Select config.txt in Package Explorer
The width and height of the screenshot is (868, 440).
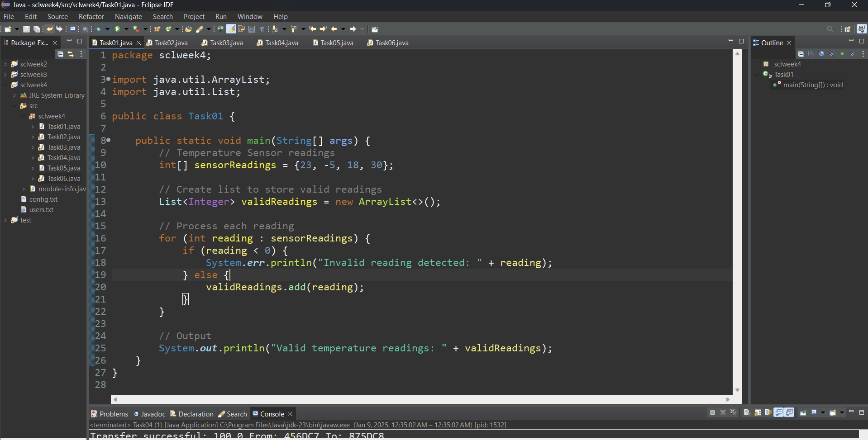click(43, 199)
